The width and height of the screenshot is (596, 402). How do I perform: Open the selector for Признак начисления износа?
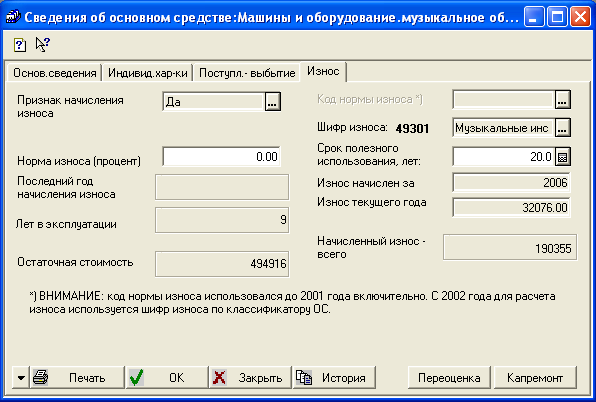(273, 102)
